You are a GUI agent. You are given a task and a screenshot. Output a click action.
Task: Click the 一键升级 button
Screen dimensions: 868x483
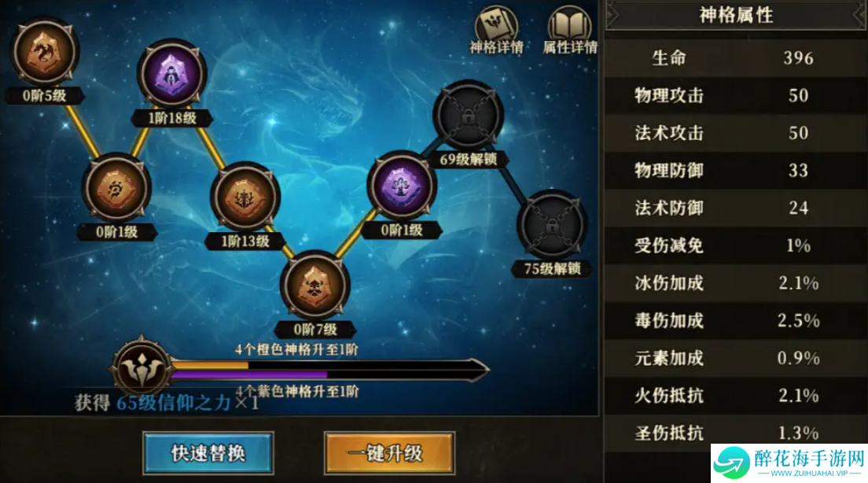point(390,453)
